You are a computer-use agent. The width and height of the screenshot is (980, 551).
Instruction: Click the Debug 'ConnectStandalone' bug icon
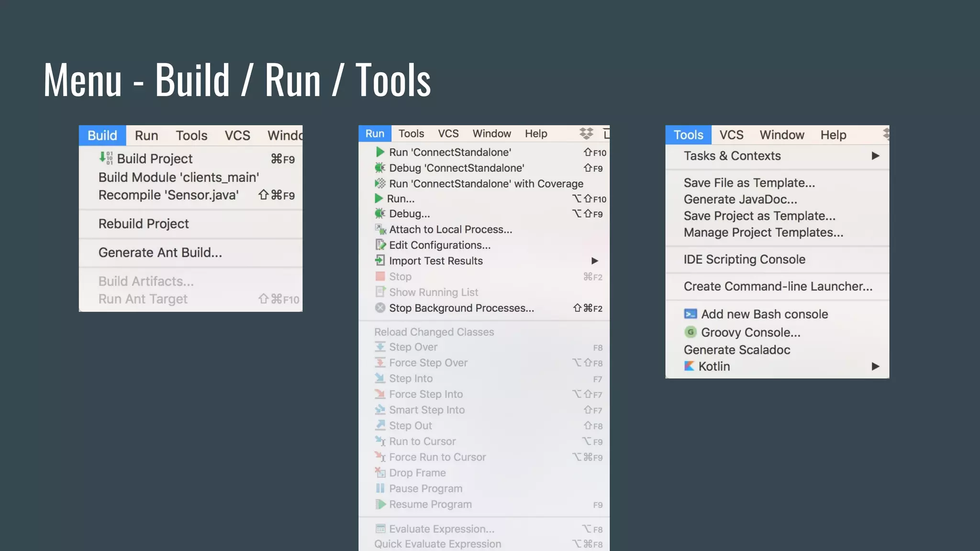click(x=380, y=168)
